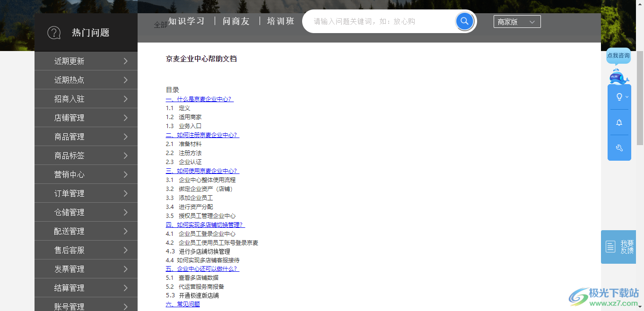The height and width of the screenshot is (311, 644).
Task: Switch to the 培训班 tab
Action: coord(280,21)
